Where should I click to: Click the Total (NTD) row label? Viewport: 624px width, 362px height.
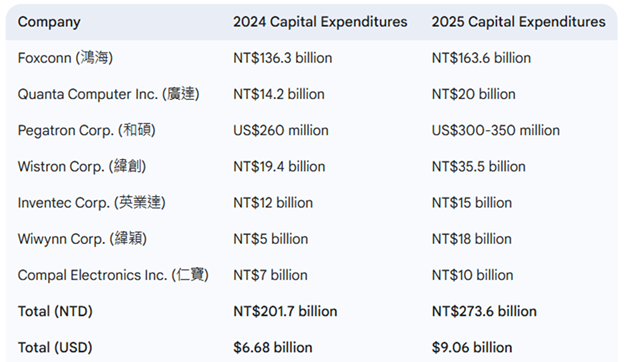pyautogui.click(x=55, y=311)
